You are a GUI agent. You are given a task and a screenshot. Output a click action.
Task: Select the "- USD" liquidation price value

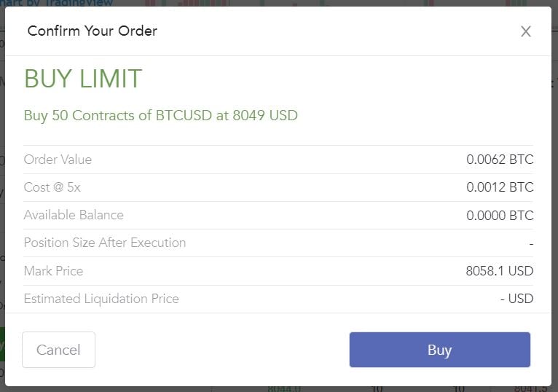[x=516, y=299]
